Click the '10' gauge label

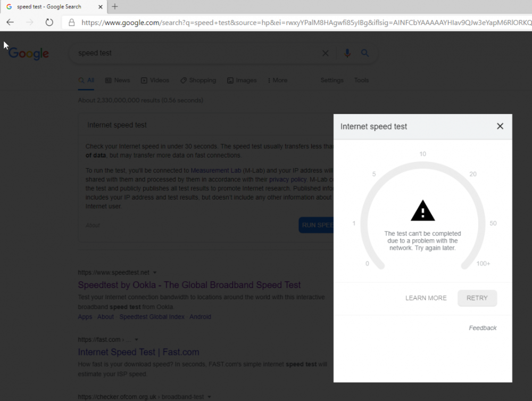point(423,154)
